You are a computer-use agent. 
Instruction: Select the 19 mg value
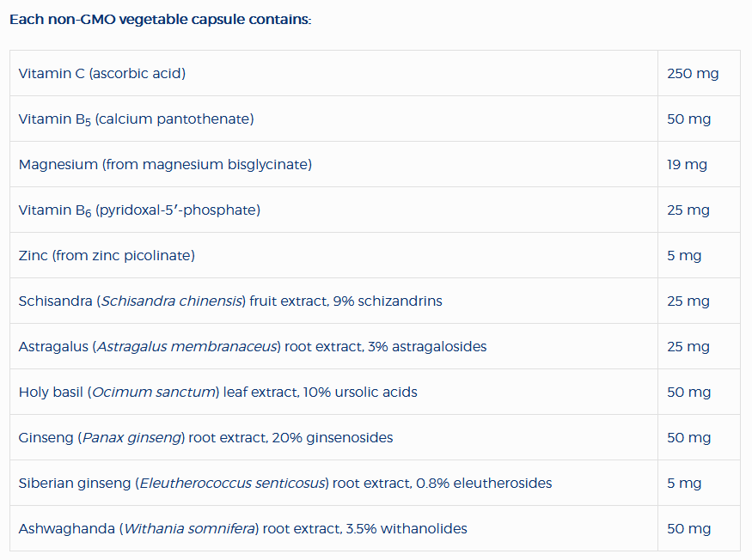coord(687,164)
